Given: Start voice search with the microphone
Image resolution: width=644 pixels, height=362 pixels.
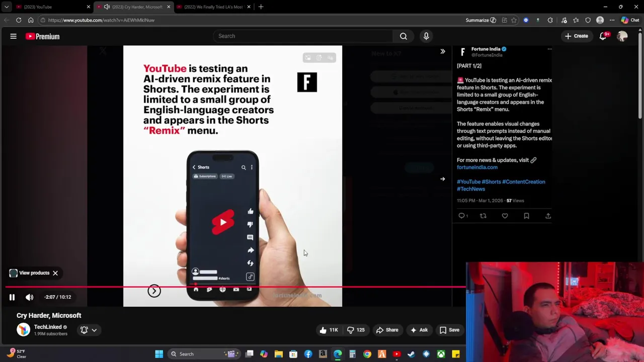Looking at the screenshot, I should [x=426, y=36].
